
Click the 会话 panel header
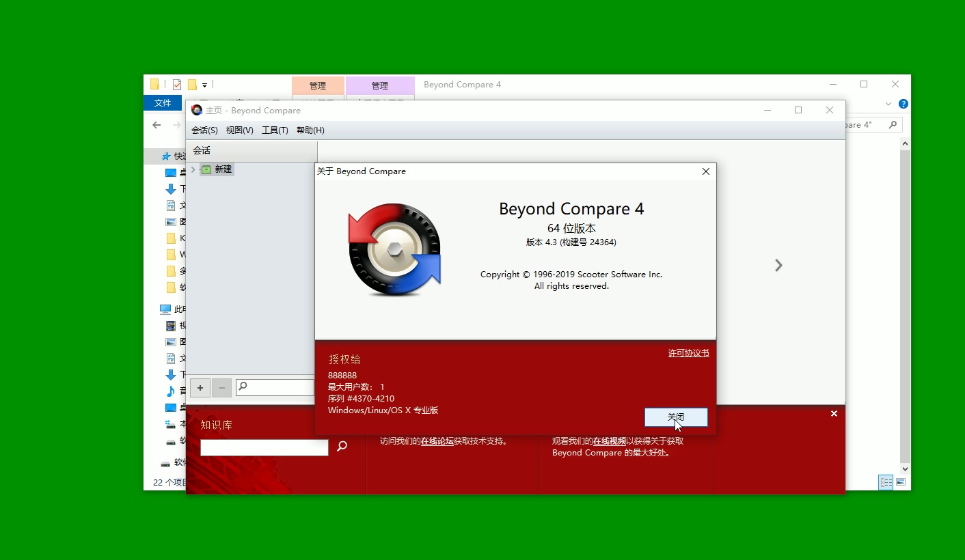pyautogui.click(x=252, y=150)
